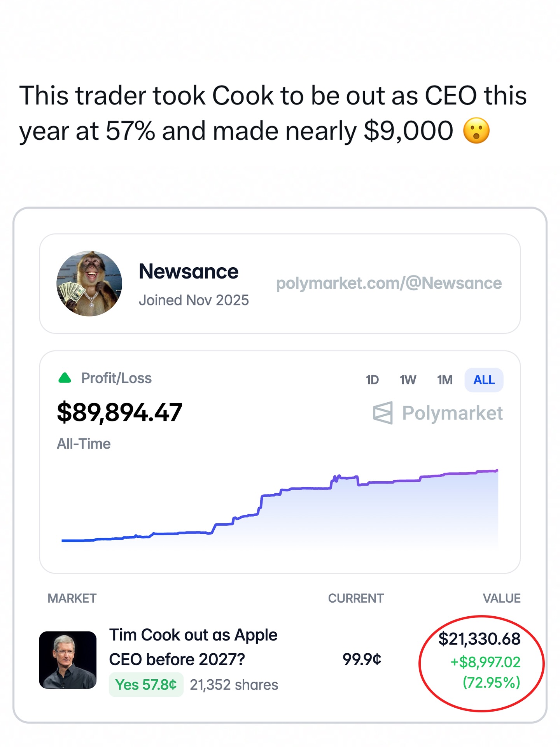Open the Tim Cook out as Apple CEO market title

(x=193, y=647)
